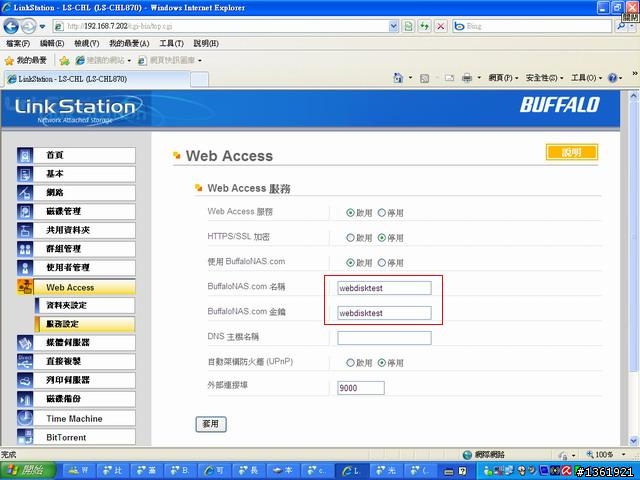Click the browser Forward arrow
Viewport: 640px width, 480px height.
click(x=28, y=27)
